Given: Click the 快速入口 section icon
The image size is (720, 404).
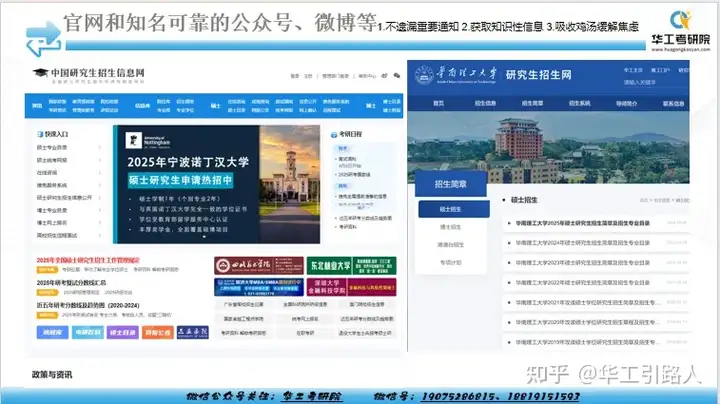Looking at the screenshot, I should [x=40, y=134].
